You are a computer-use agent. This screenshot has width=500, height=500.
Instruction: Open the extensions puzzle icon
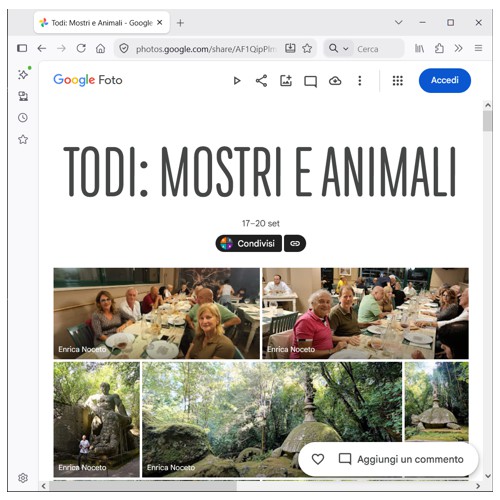tap(439, 49)
